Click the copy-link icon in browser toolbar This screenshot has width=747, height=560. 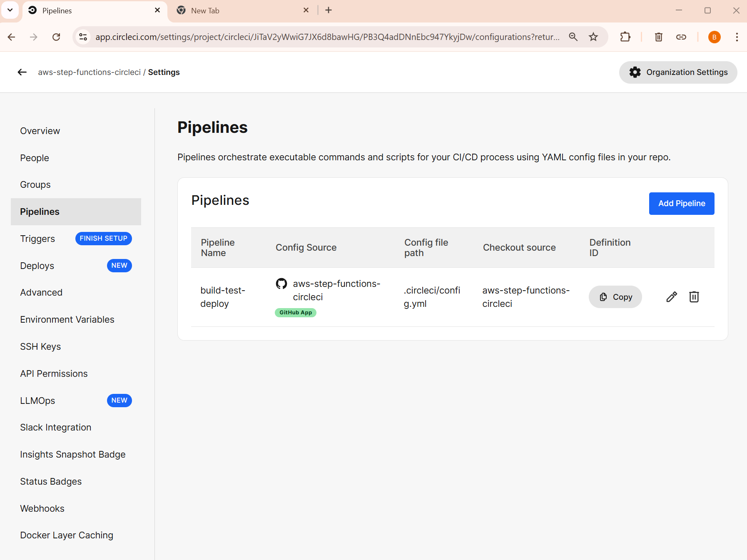pos(682,37)
